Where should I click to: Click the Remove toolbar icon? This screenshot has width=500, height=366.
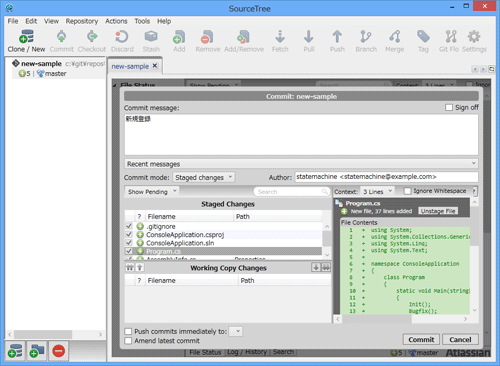coord(208,41)
